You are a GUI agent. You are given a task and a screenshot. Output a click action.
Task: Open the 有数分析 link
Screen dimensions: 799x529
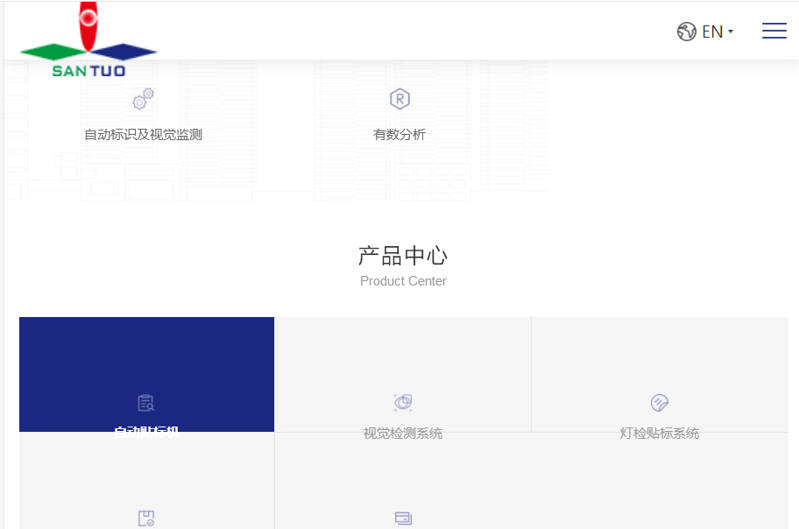click(x=400, y=135)
